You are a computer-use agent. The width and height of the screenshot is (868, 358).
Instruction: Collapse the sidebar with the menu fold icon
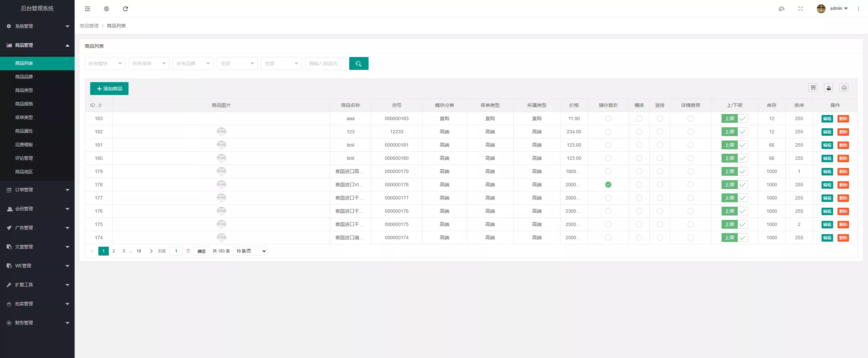87,9
